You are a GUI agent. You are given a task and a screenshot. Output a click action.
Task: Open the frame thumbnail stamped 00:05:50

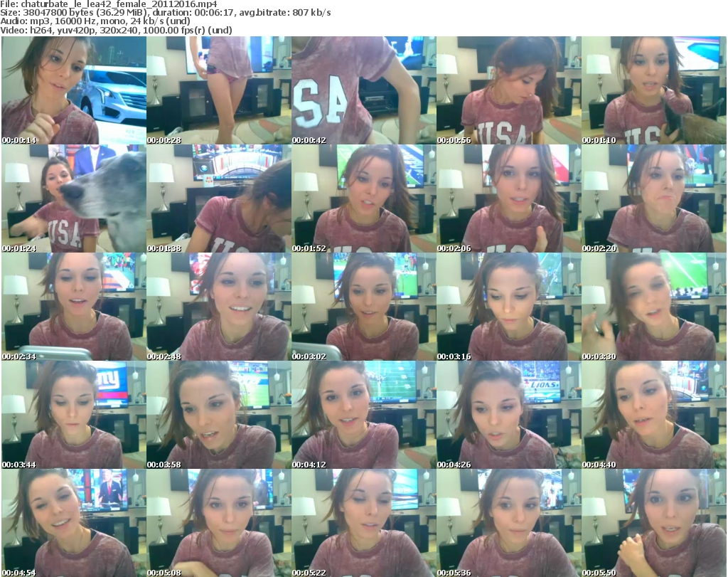click(x=654, y=523)
